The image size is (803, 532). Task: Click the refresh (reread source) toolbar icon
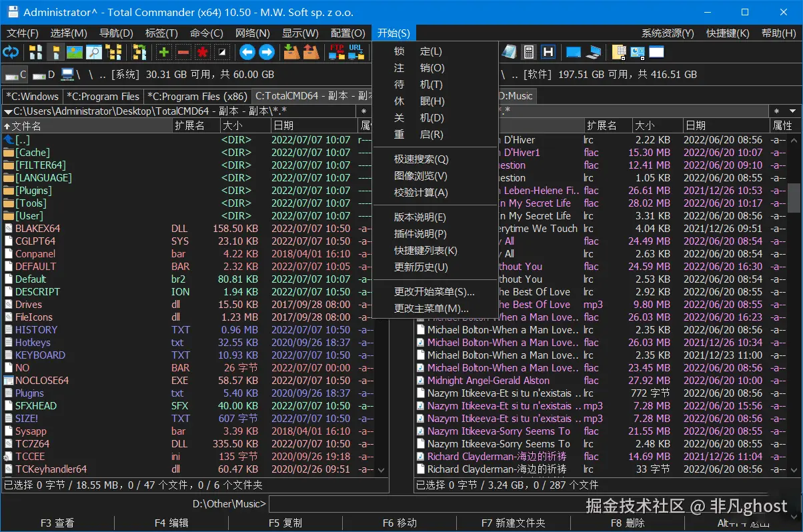[x=11, y=52]
